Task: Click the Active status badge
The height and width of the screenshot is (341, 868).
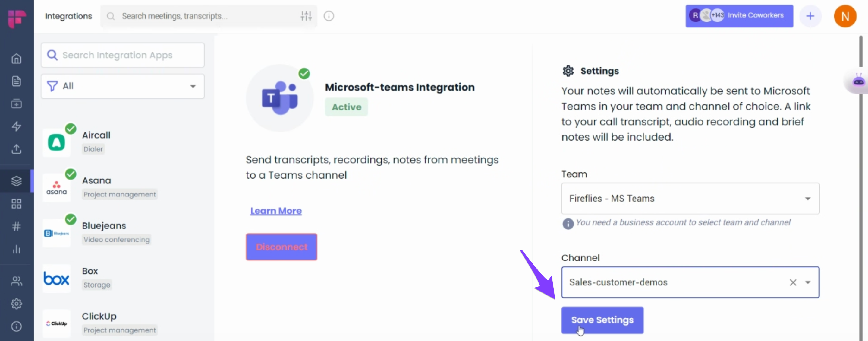Action: coord(346,107)
